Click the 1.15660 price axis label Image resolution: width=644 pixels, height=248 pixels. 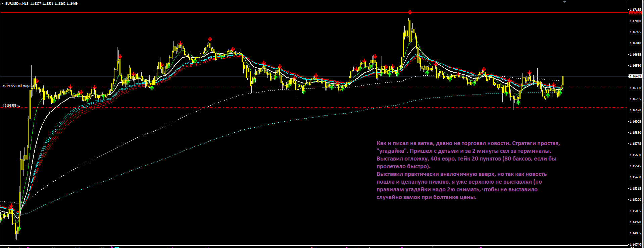(x=635, y=155)
